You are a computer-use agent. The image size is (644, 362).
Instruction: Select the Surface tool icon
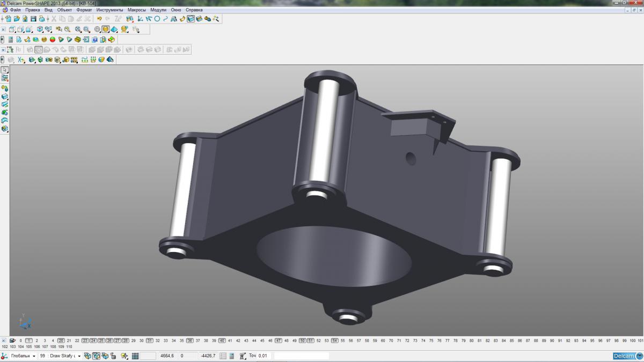(182, 19)
